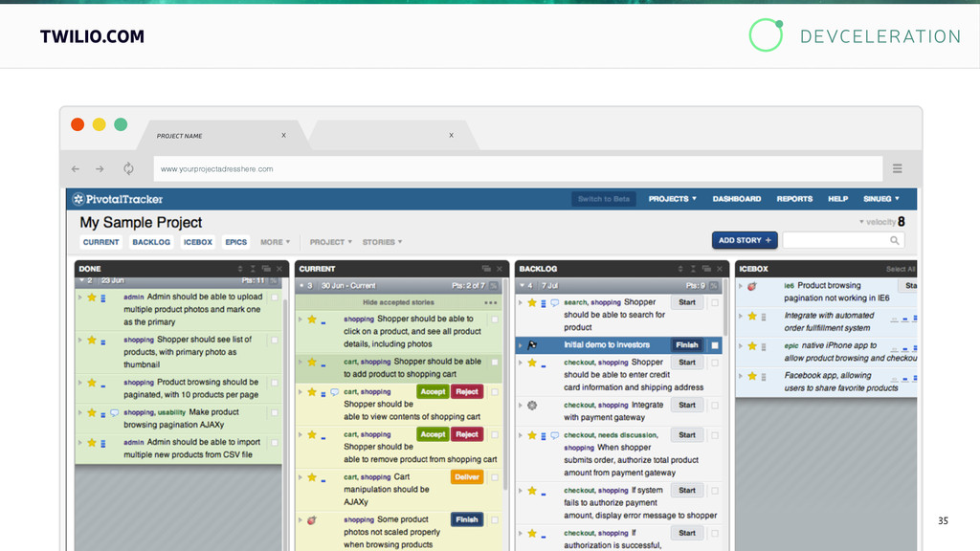Viewport: 980px width, 551px height.
Task: Click the 'Hide accepted stories' link
Action: pos(398,302)
